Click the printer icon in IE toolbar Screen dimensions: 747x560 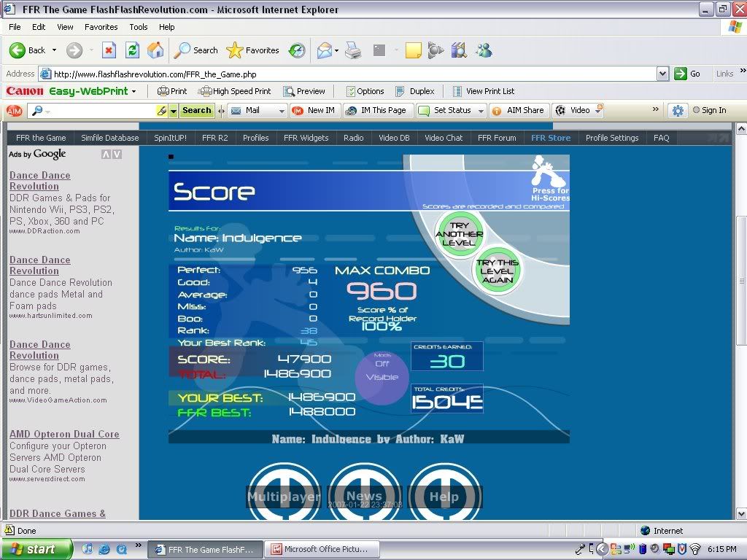pyautogui.click(x=352, y=50)
